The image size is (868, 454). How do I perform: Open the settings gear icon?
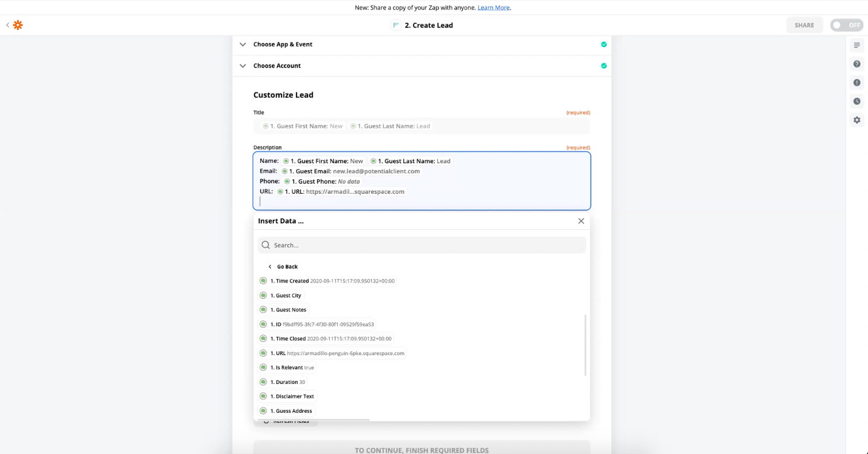coord(857,120)
